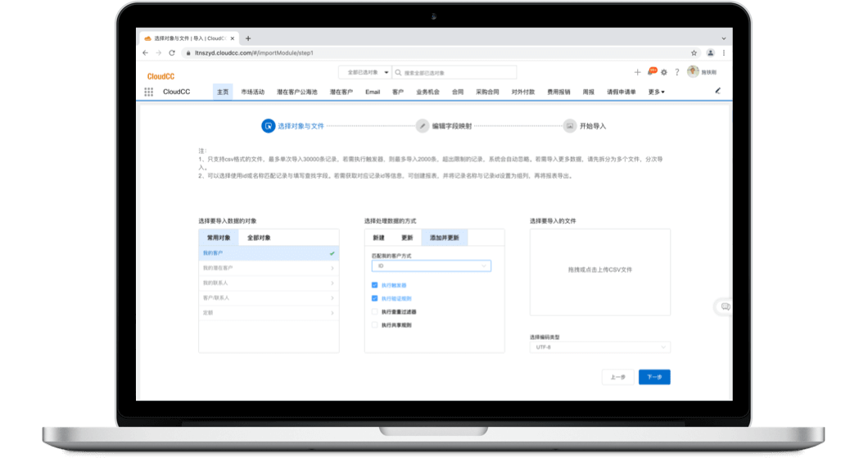Image resolution: width=868 pixels, height=458 pixels.
Task: Open the 请假申请单 navigation tab
Action: click(621, 92)
